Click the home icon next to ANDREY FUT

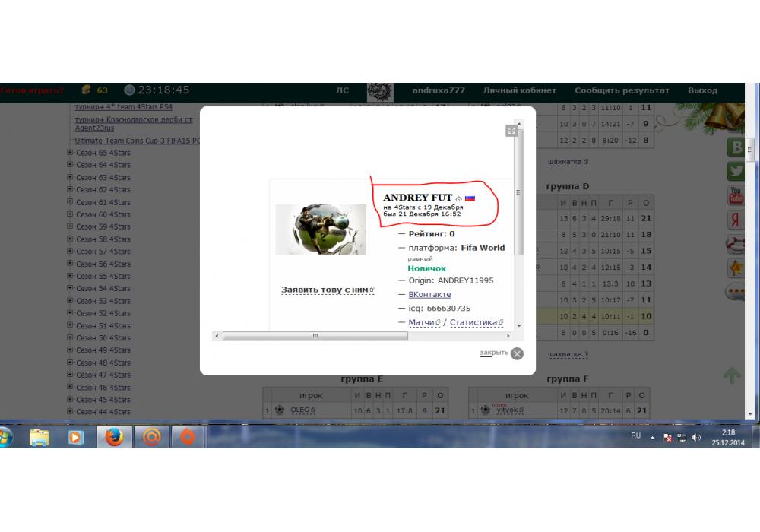(x=458, y=198)
